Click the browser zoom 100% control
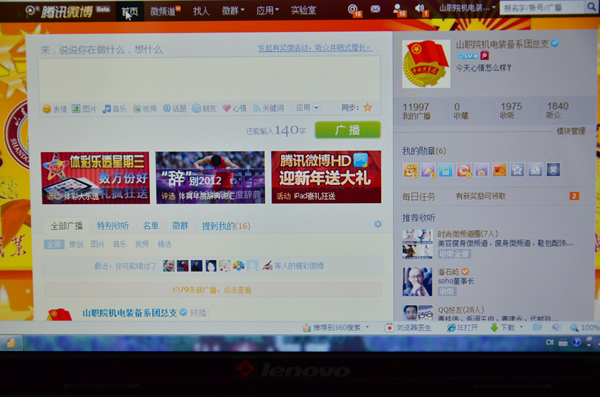The height and width of the screenshot is (397, 600). [x=585, y=327]
